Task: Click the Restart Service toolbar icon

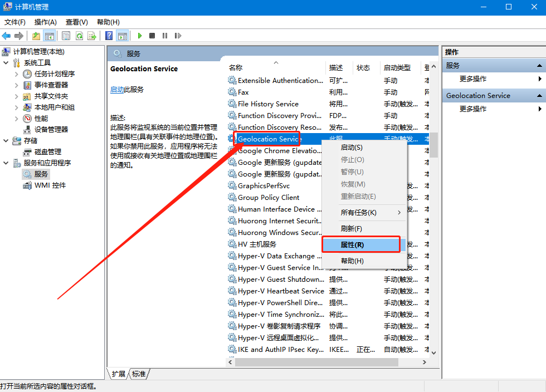Action: click(178, 36)
